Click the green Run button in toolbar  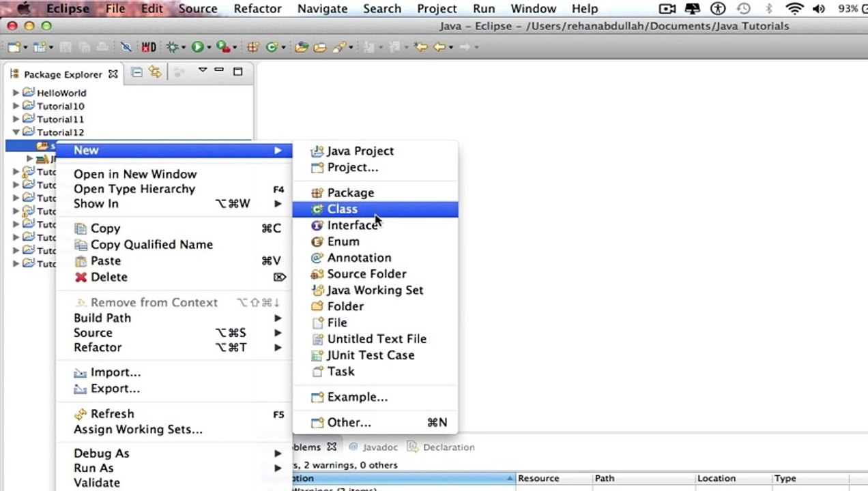tap(197, 47)
